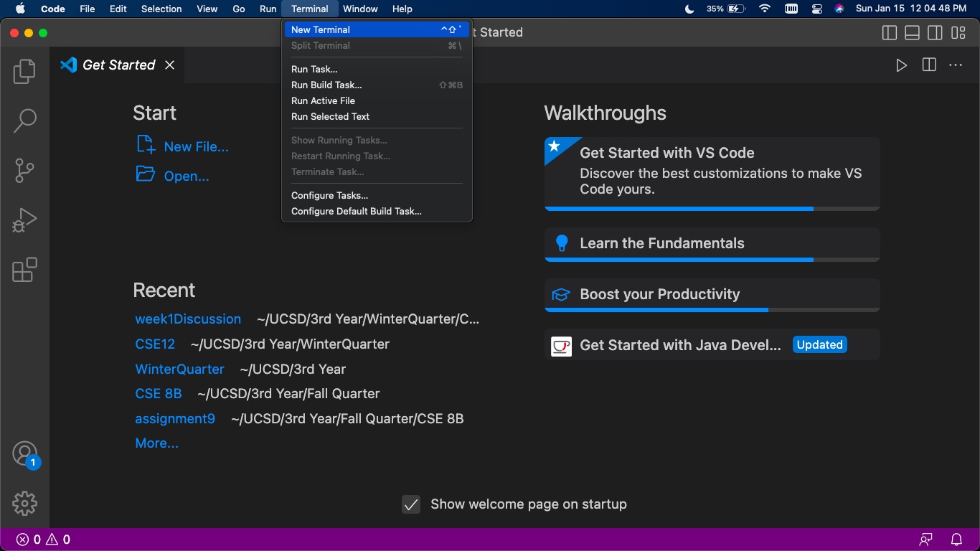Open the Explorer view in activity bar

24,72
